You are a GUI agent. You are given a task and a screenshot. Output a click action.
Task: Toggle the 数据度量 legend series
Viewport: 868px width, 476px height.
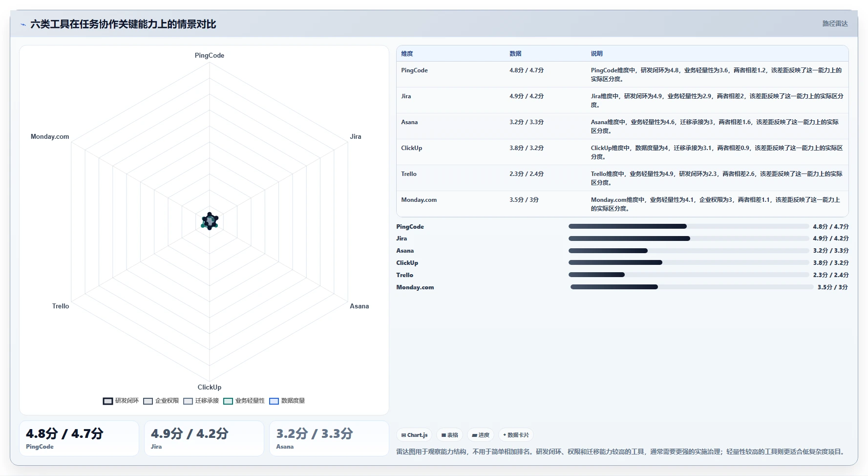pos(287,401)
